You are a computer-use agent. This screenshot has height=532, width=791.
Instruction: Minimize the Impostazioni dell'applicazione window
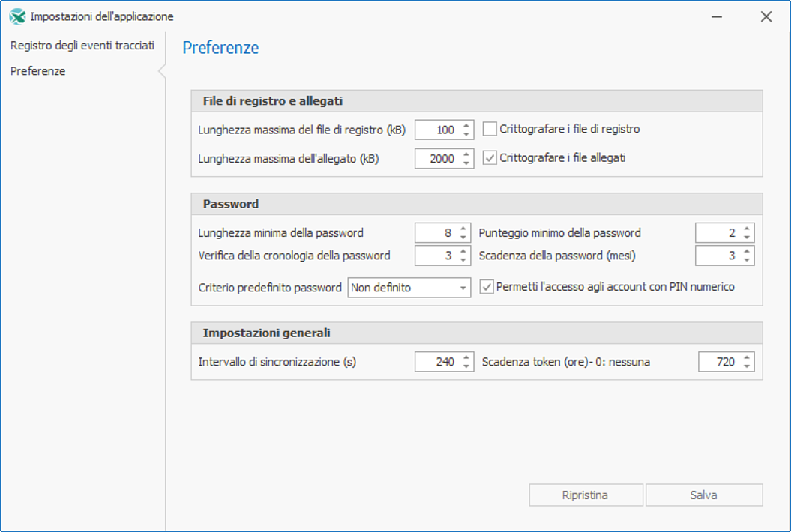click(x=716, y=16)
